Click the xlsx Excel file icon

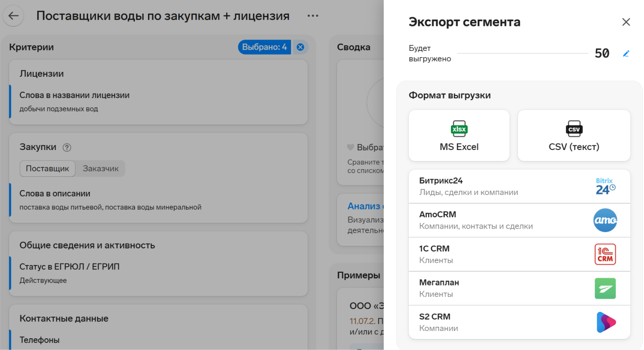tap(459, 129)
